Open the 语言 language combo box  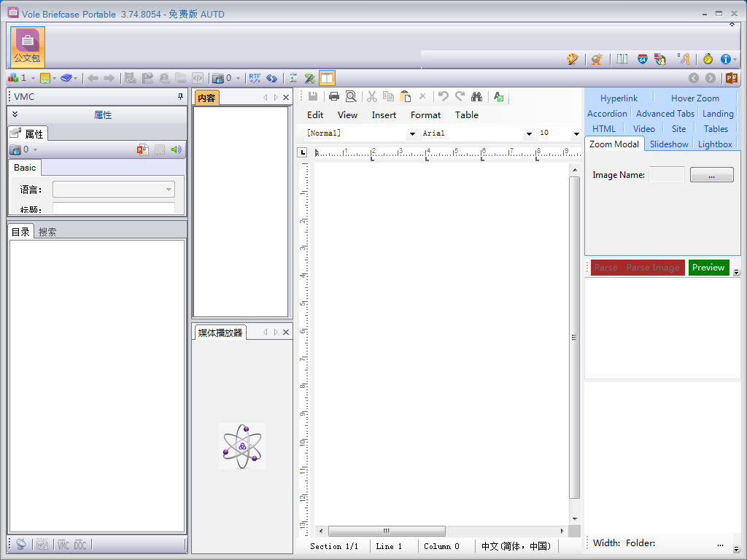click(113, 190)
